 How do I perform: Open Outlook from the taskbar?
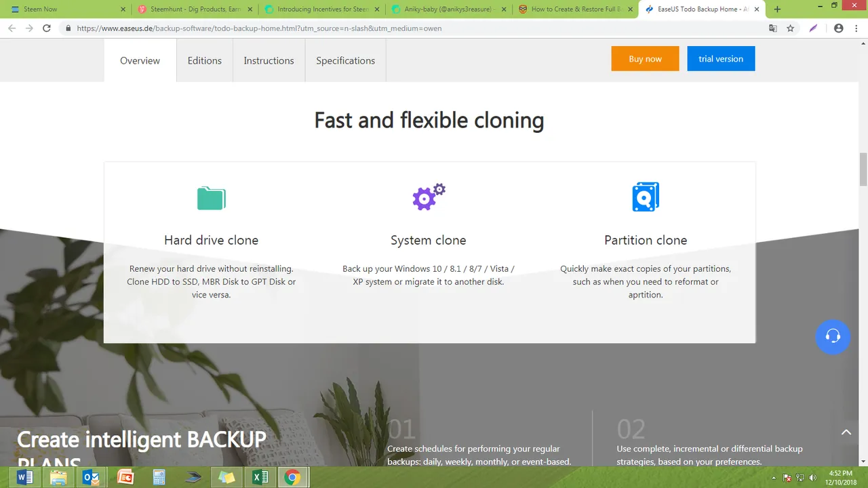coord(92,477)
